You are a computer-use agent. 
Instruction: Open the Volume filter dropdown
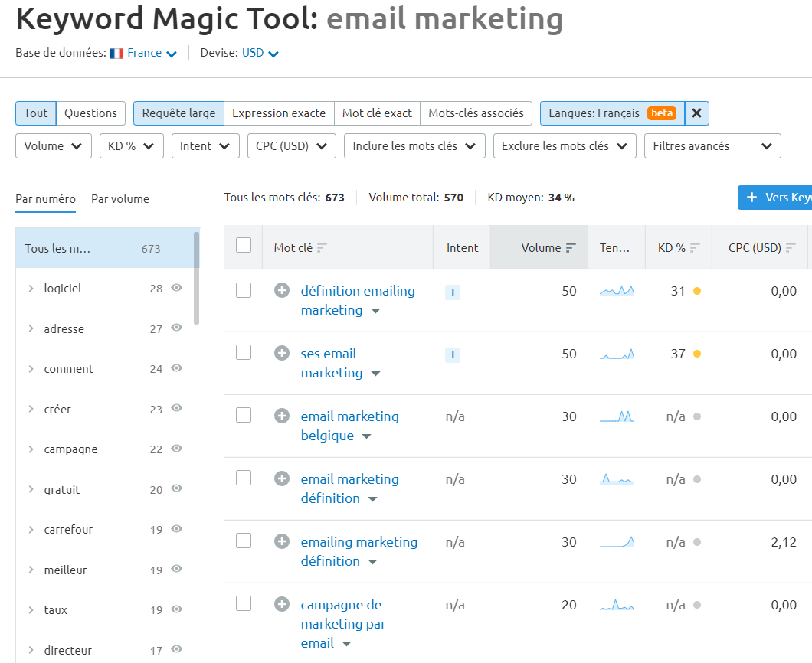click(53, 145)
